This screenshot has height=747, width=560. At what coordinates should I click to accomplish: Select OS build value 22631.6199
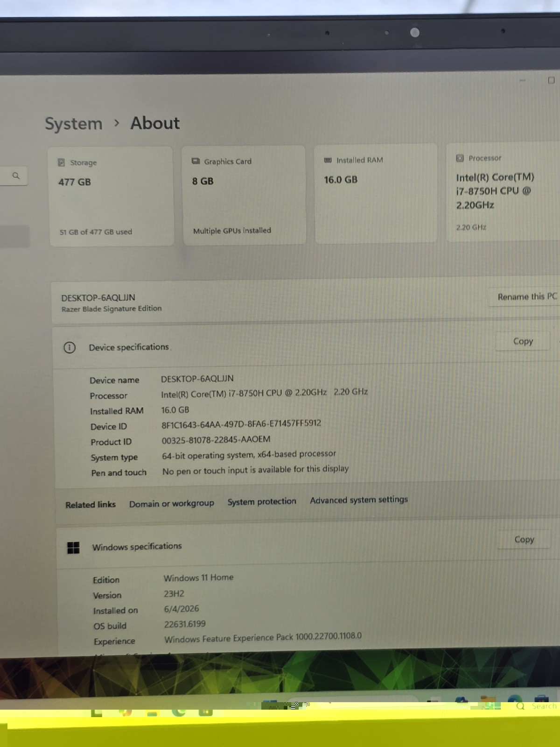pyautogui.click(x=185, y=624)
